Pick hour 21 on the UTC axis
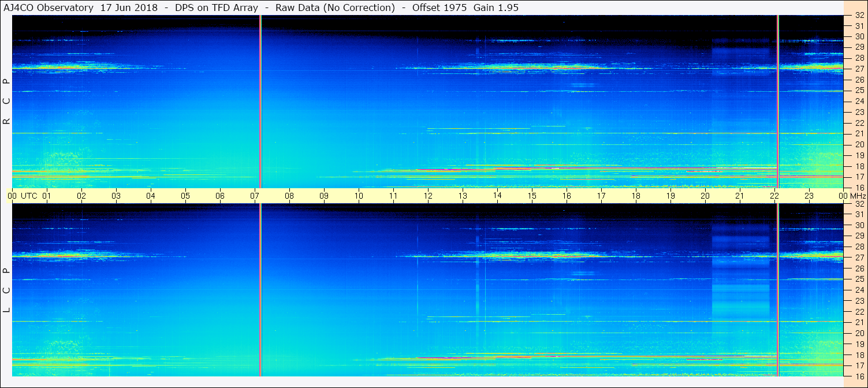The width and height of the screenshot is (868, 388). coord(740,196)
